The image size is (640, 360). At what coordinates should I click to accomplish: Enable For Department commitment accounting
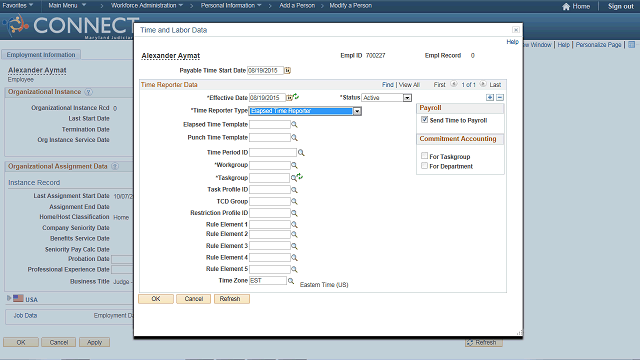[424, 166]
